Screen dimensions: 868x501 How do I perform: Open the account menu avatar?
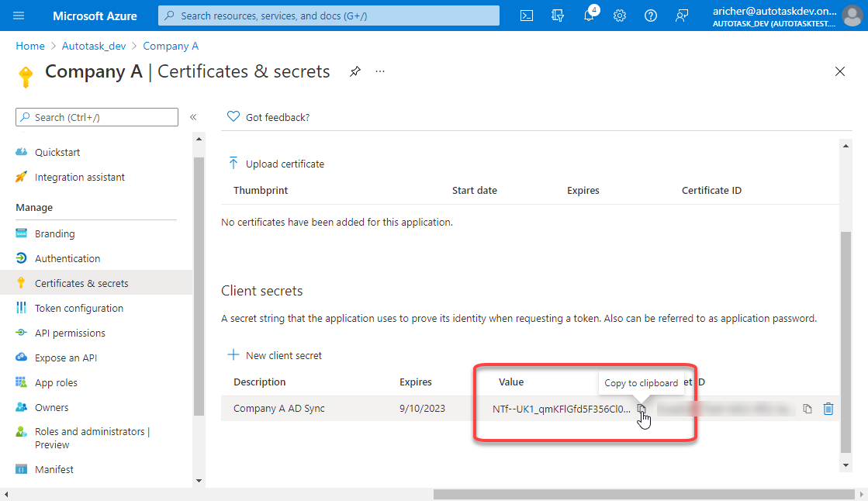[x=852, y=16]
